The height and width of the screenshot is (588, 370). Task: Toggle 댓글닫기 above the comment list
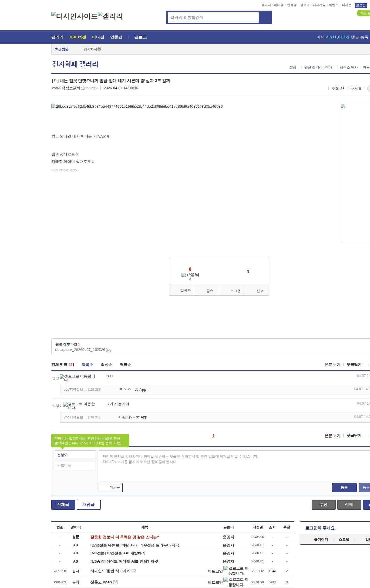click(x=354, y=365)
